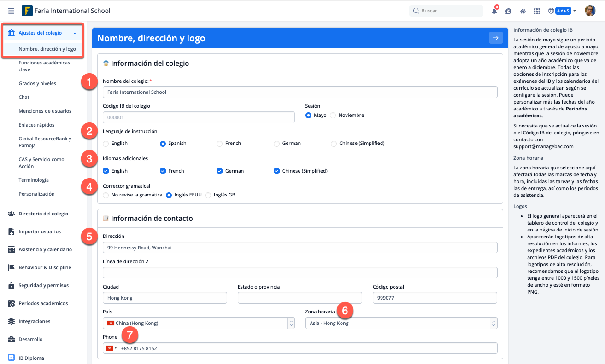Go to Terminología settings page
The width and height of the screenshot is (605, 364).
[x=34, y=180]
